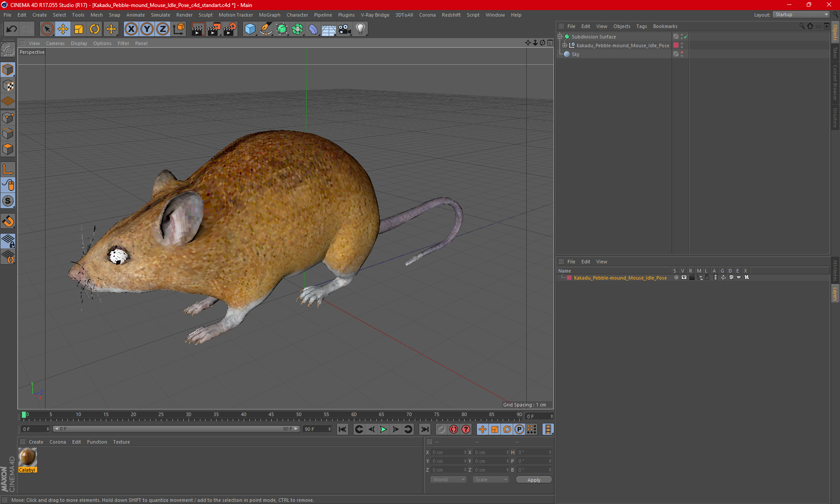
Task: Click the Calabyi material color swatch
Action: click(x=28, y=457)
